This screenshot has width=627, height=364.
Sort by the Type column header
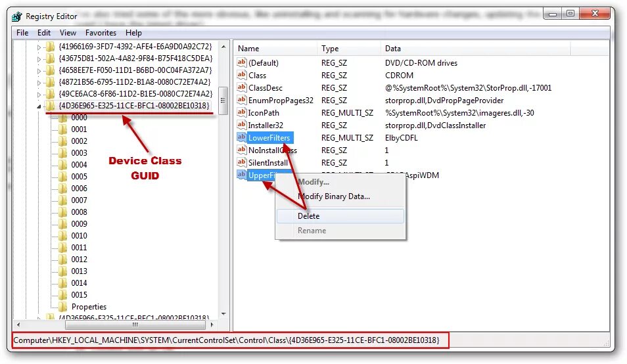(x=349, y=49)
